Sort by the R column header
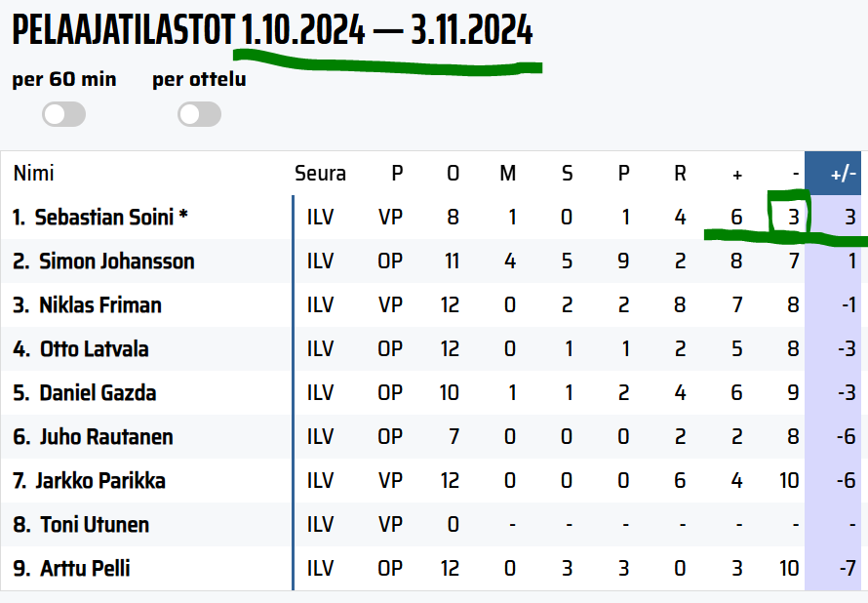 pyautogui.click(x=680, y=174)
